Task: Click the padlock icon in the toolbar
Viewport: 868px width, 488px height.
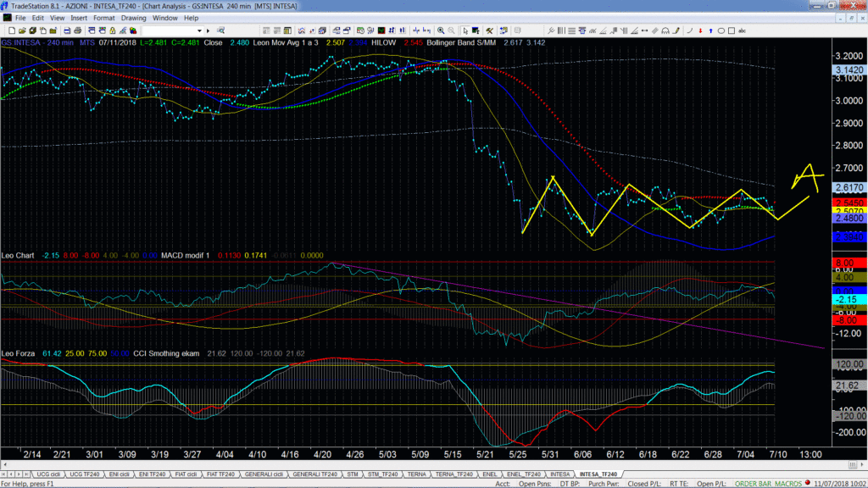Action: click(113, 30)
